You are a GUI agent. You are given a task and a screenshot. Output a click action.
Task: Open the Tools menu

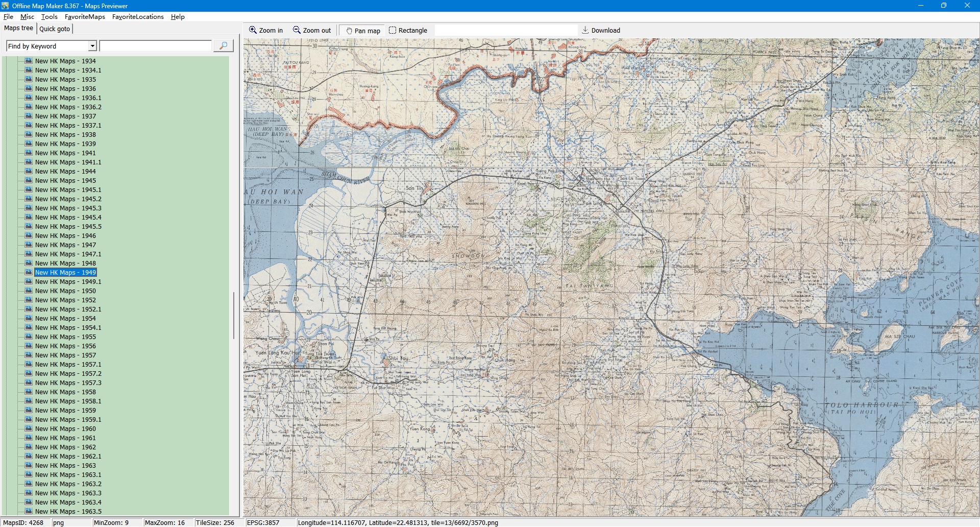click(50, 17)
